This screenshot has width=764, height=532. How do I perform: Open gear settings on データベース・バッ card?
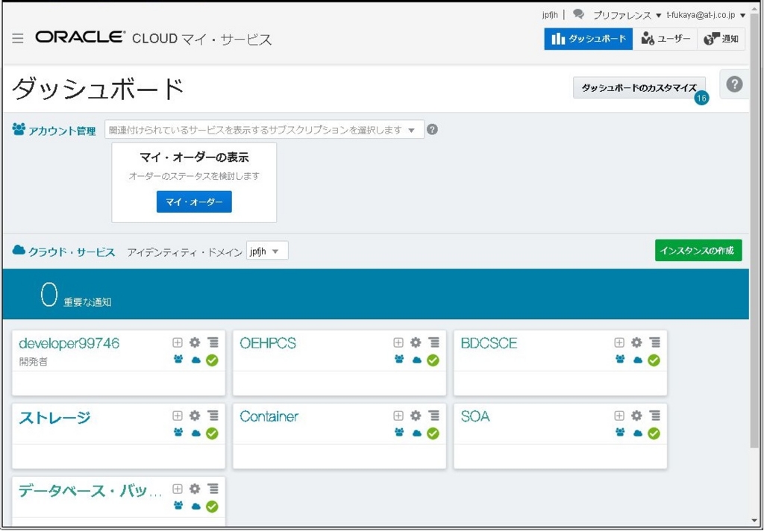(195, 489)
